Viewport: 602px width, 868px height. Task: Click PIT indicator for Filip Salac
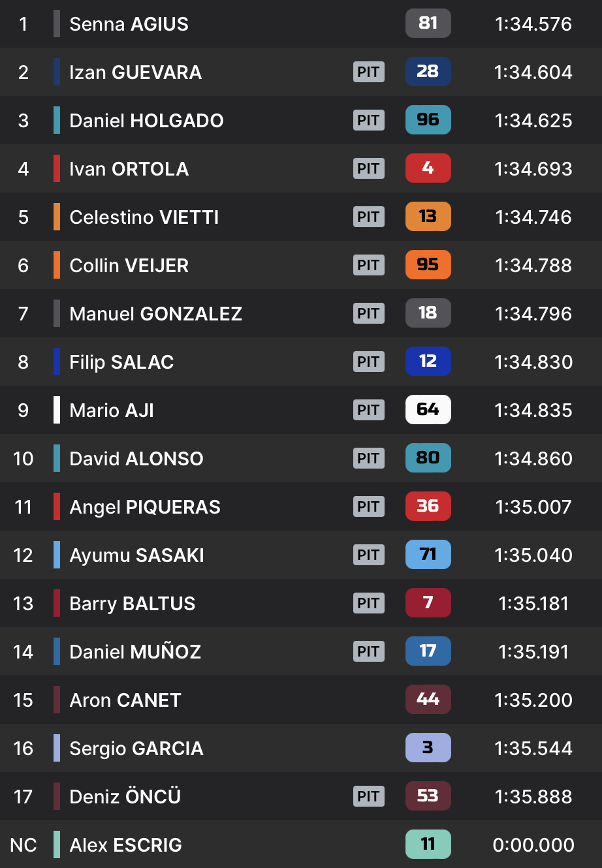click(x=369, y=362)
